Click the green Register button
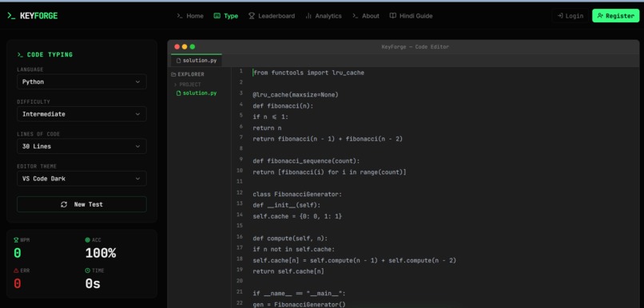This screenshot has height=308, width=644. click(x=615, y=16)
